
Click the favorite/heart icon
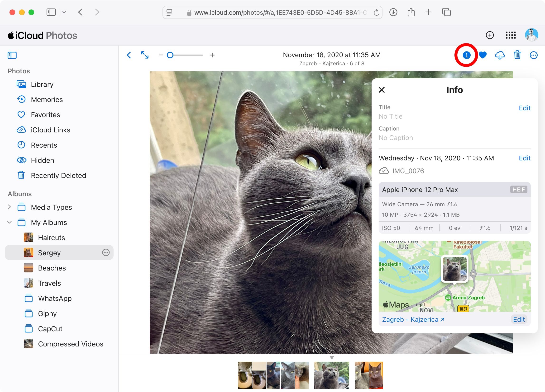[x=483, y=55]
